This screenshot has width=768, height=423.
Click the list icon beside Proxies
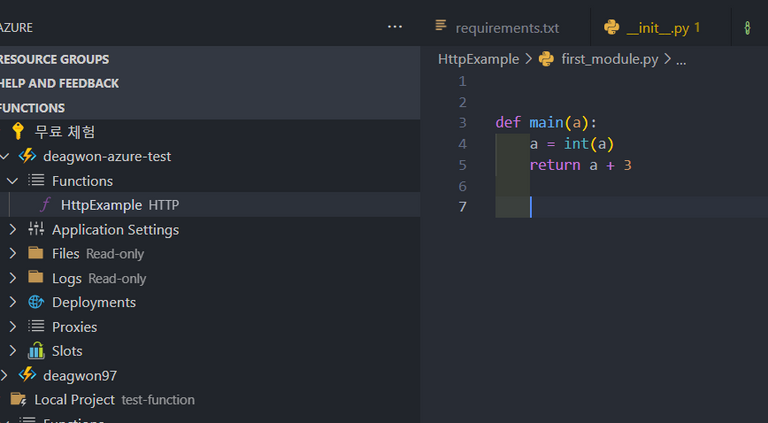tap(36, 326)
